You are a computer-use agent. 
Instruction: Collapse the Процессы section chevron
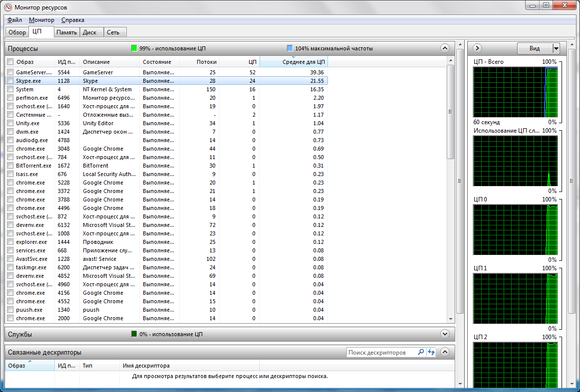click(445, 48)
